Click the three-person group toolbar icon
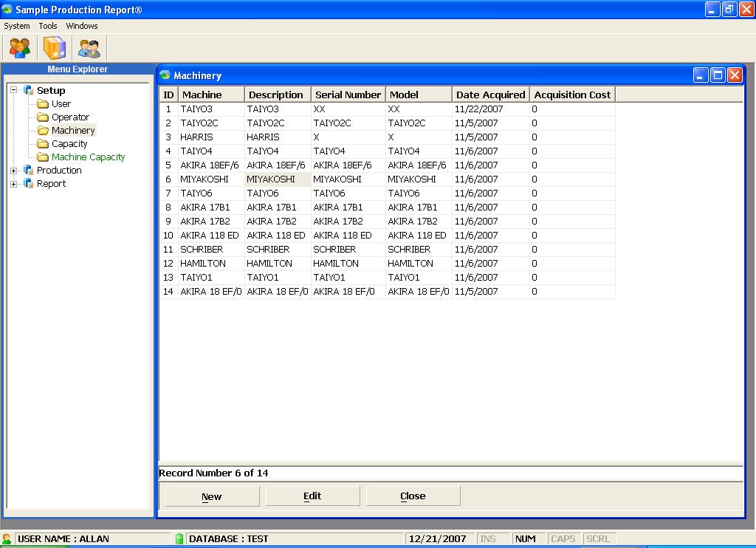 (x=20, y=49)
